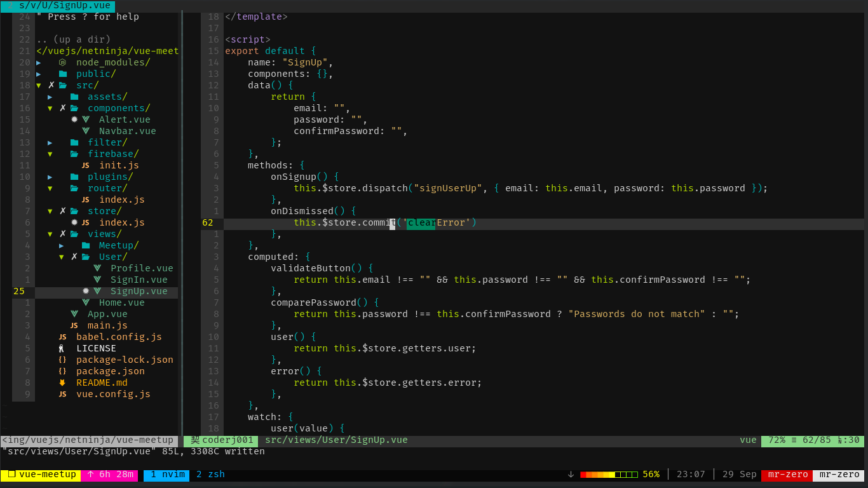868x488 pixels.
Task: Click the comparePassword computed property name
Action: (313, 302)
